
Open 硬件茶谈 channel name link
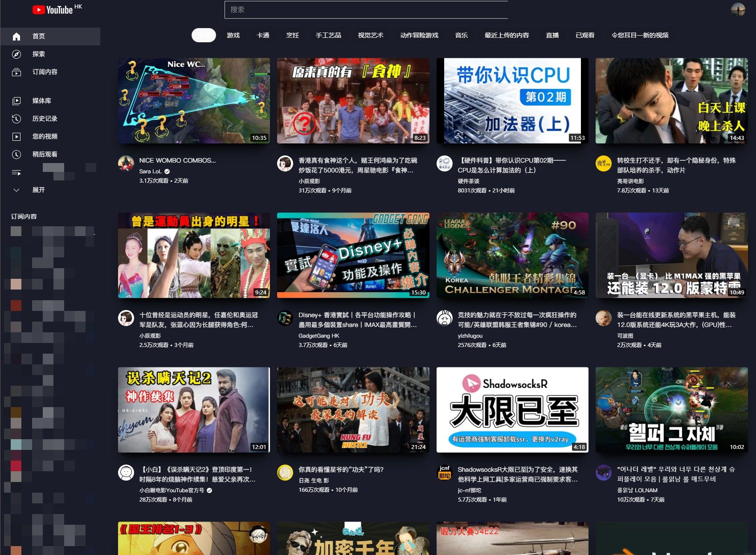(x=469, y=181)
